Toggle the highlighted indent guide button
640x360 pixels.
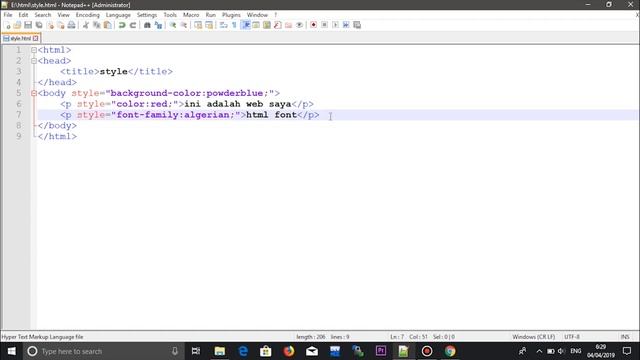point(245,25)
